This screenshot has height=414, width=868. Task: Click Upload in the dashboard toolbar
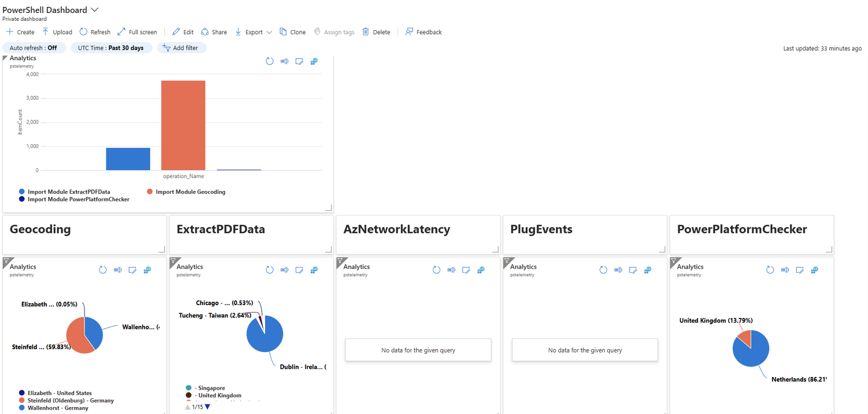click(x=57, y=32)
